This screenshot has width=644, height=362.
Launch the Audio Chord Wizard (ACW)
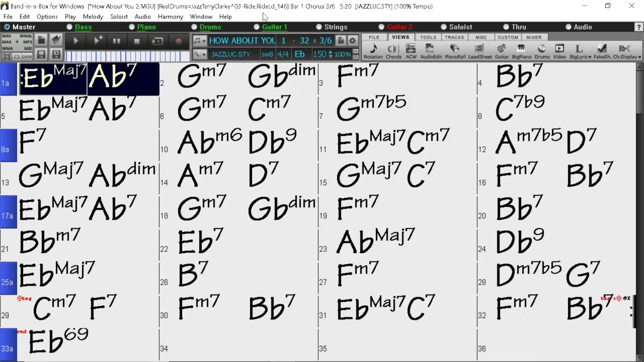(x=411, y=51)
